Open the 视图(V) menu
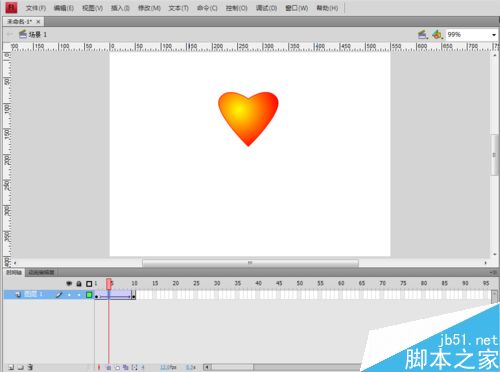The height and width of the screenshot is (372, 500). pyautogui.click(x=92, y=8)
